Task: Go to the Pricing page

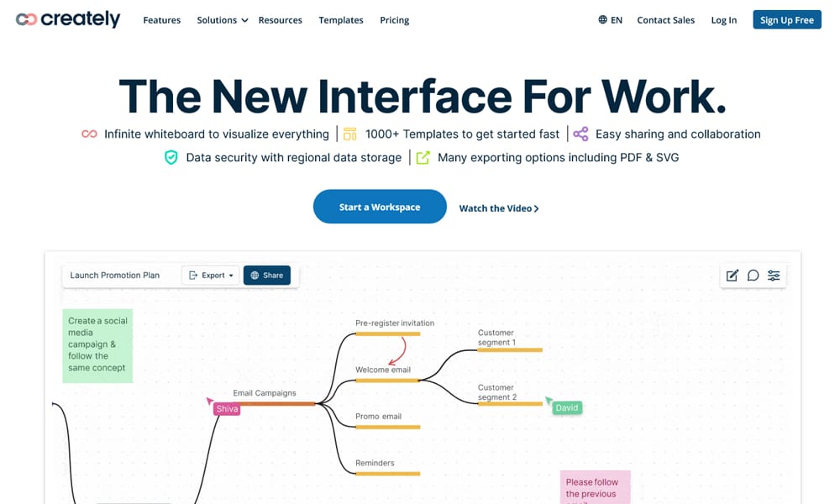Action: click(x=394, y=20)
